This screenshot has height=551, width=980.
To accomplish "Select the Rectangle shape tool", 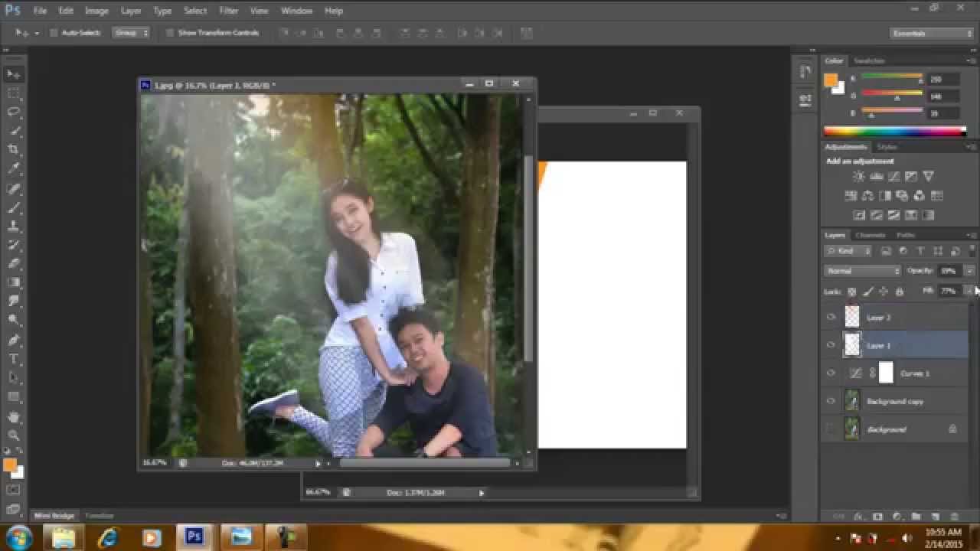I will (14, 397).
